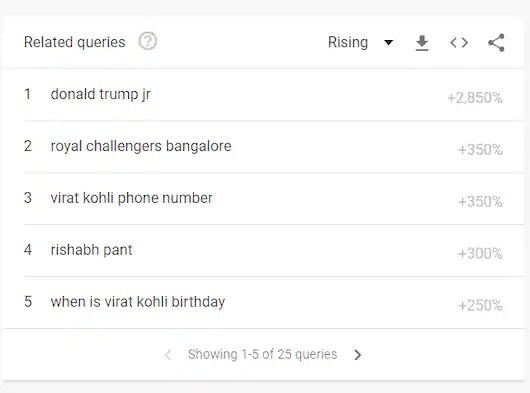The width and height of the screenshot is (530, 393).
Task: Click +350% beside royal challengers bangalore
Action: (x=480, y=150)
